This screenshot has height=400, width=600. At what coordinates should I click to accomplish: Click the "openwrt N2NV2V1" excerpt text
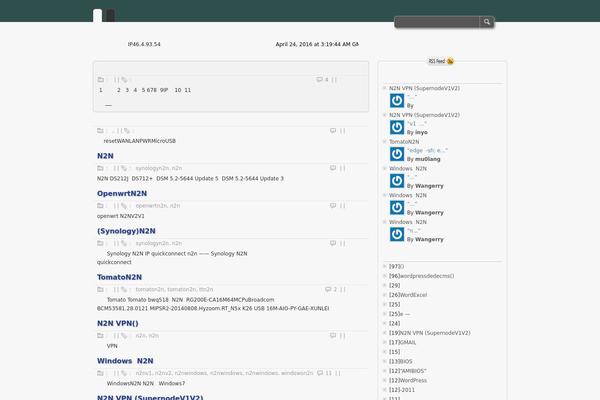[x=121, y=216]
